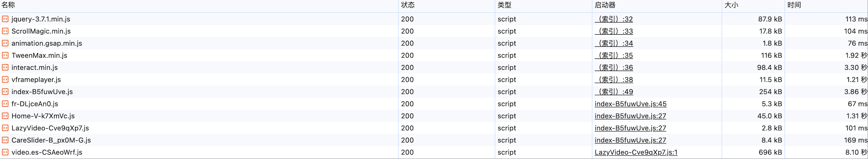Click the file icon beside TweenMax.min.js
This screenshot has height=159, width=868.
coord(5,55)
